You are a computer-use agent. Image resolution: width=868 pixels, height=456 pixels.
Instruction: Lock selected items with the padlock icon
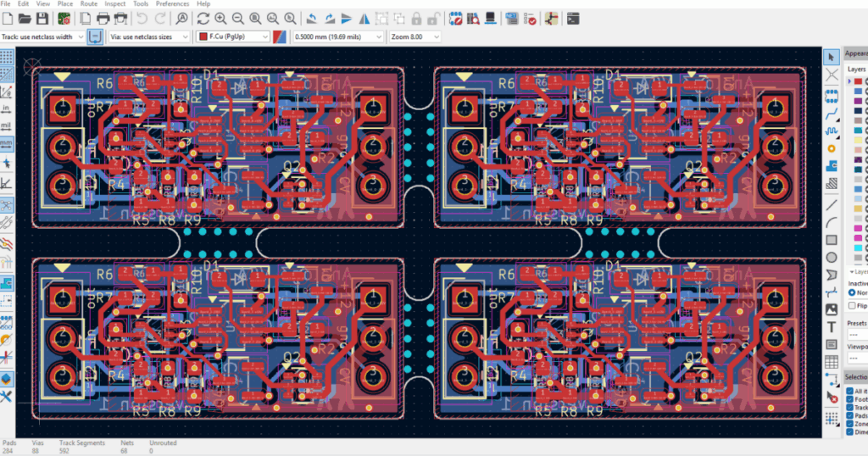tap(416, 19)
